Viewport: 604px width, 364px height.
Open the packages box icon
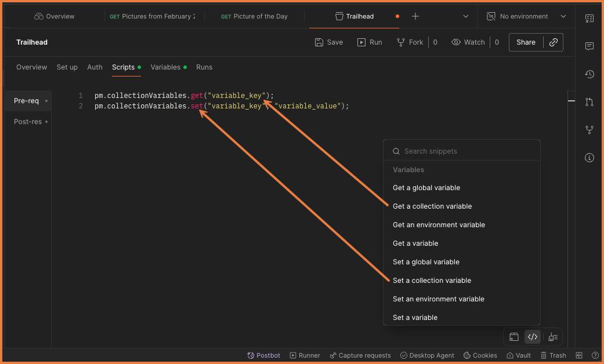coord(514,337)
